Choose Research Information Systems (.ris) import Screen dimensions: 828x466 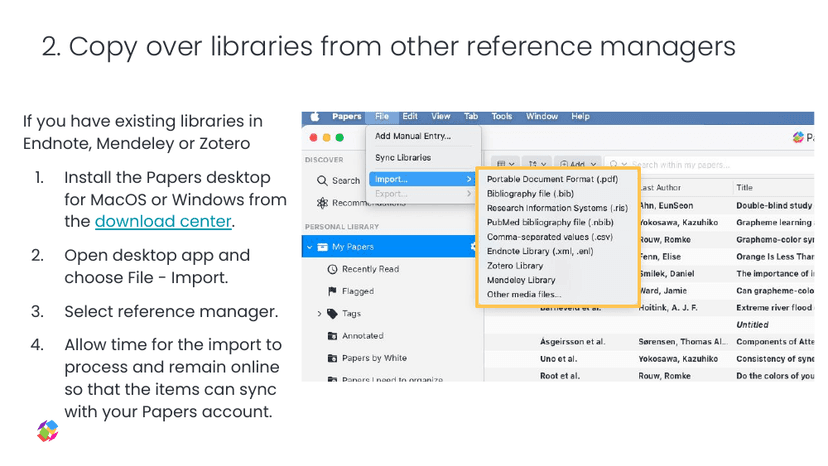[557, 208]
